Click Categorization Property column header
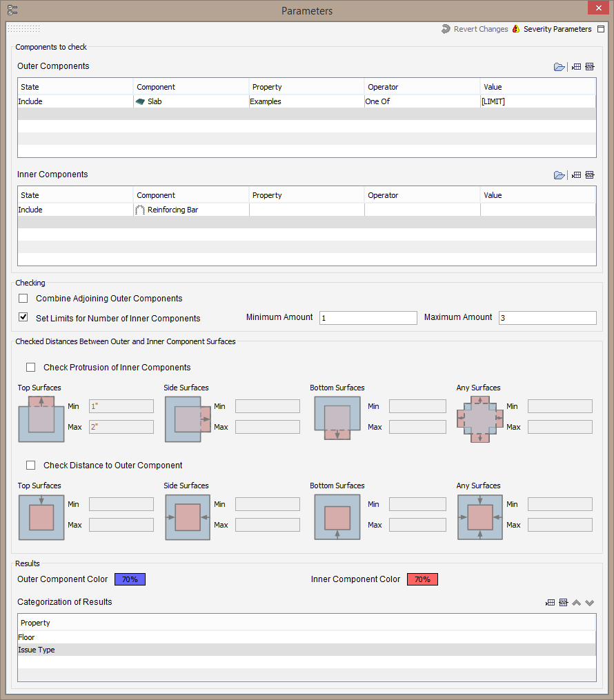 (x=307, y=623)
